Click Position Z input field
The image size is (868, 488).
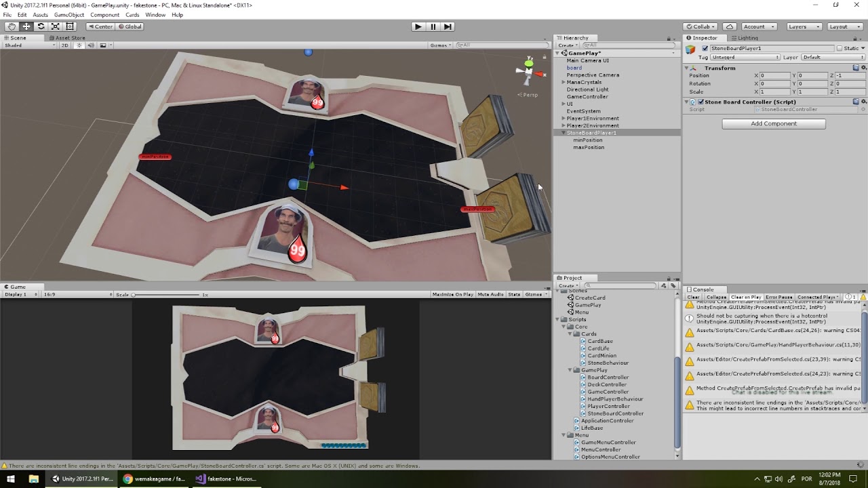[850, 75]
